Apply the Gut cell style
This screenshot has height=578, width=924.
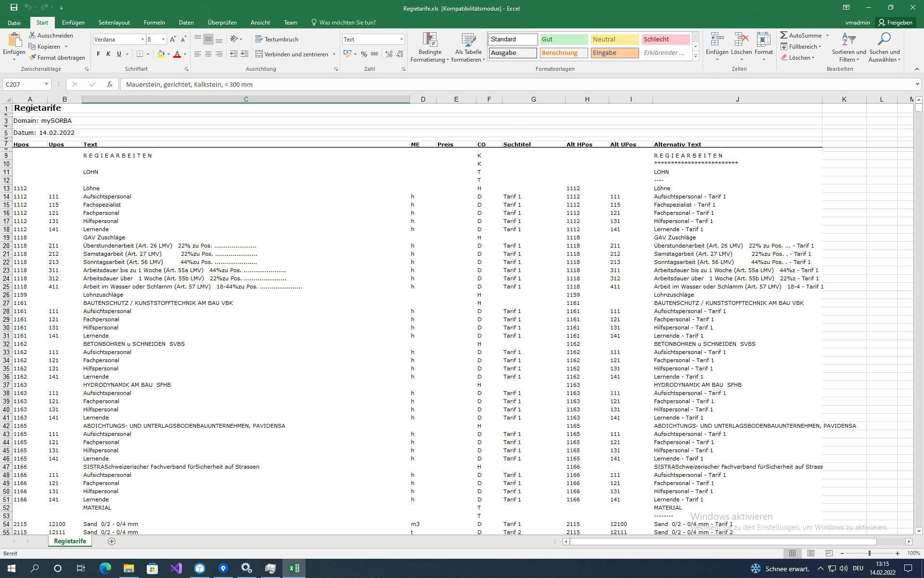pyautogui.click(x=564, y=39)
